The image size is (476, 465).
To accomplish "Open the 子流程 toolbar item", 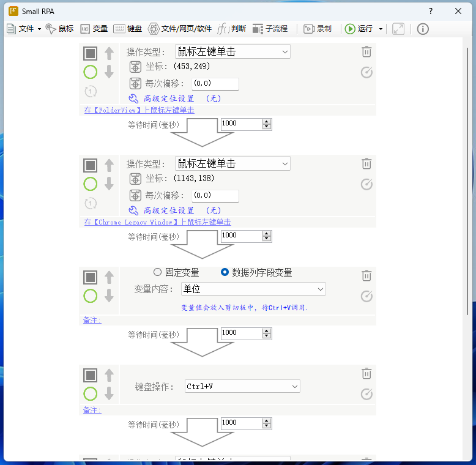I will click(x=270, y=29).
